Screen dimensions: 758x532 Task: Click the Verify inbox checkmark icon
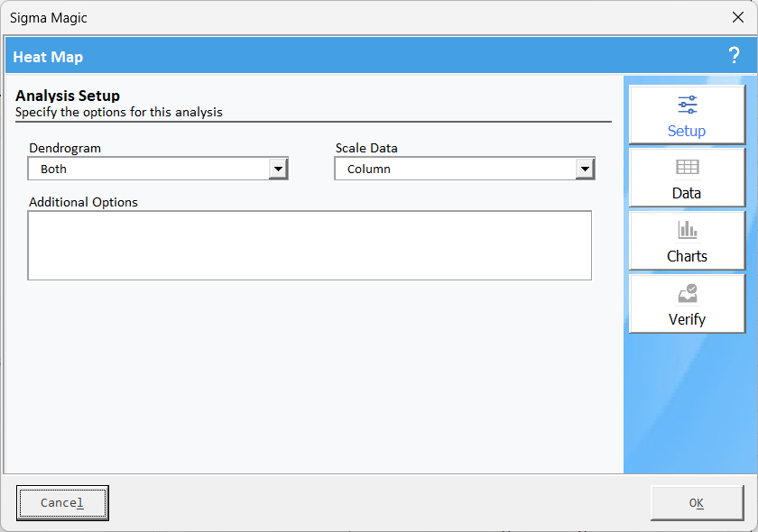687,293
